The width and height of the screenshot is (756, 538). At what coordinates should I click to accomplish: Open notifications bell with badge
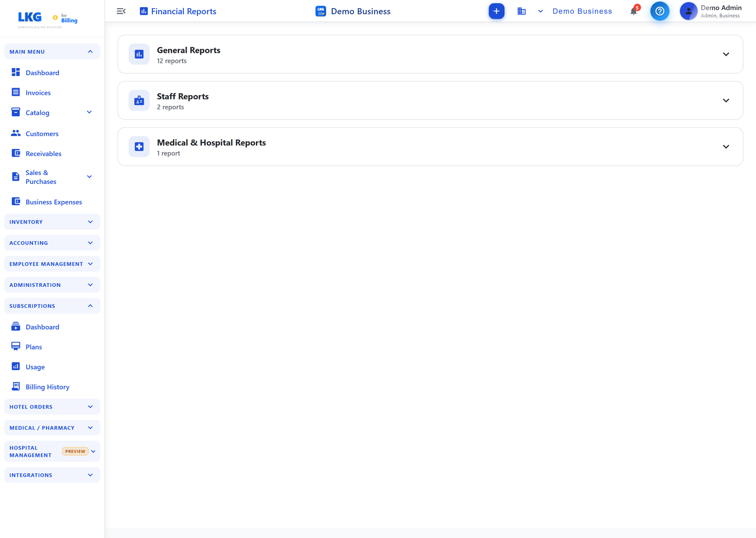click(635, 10)
